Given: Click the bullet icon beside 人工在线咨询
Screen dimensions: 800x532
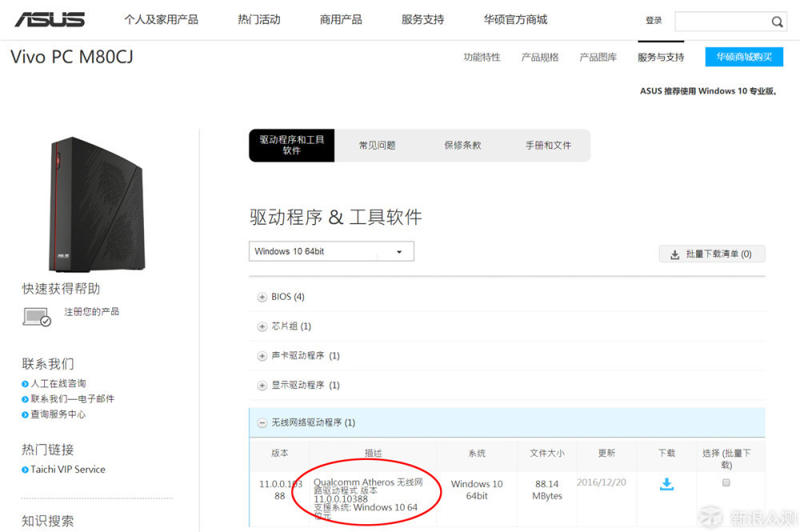Looking at the screenshot, I should click(x=25, y=384).
